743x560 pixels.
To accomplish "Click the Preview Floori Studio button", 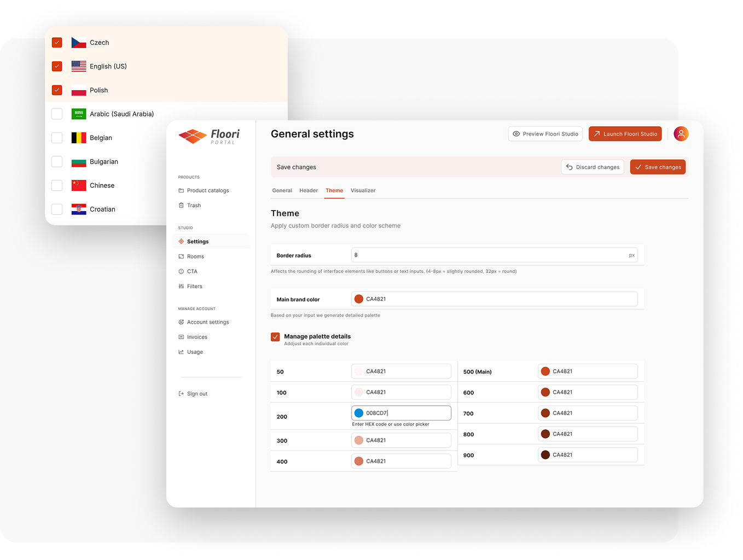I will pos(545,134).
